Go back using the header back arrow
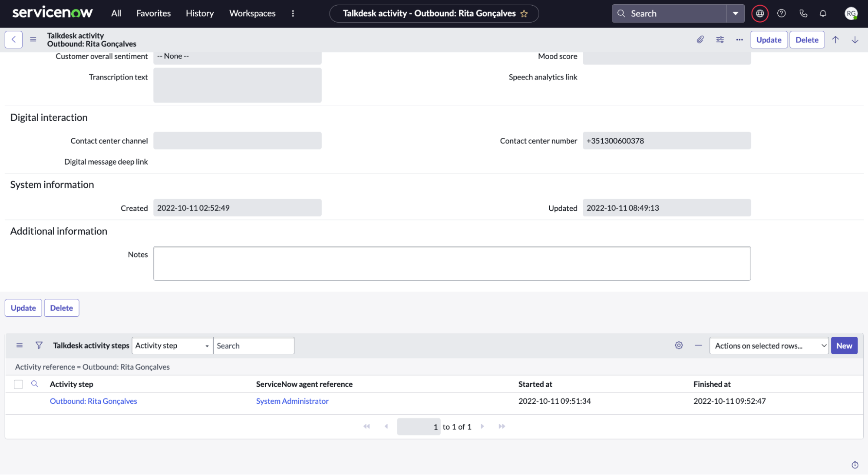This screenshot has width=868, height=475. (x=13, y=40)
